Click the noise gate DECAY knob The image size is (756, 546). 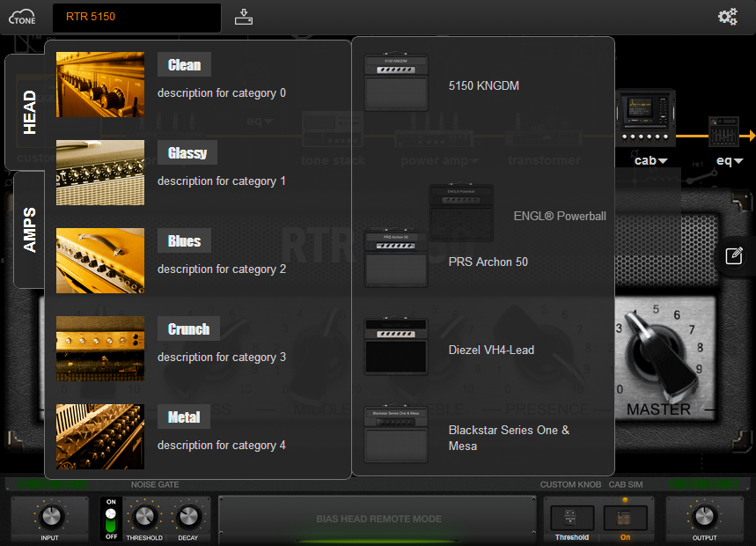188,517
